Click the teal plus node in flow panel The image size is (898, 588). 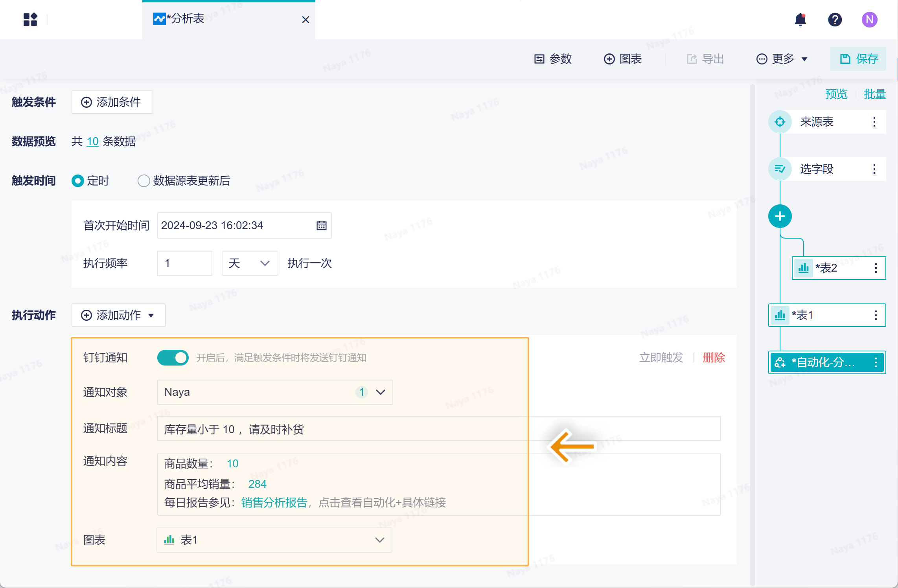780,216
